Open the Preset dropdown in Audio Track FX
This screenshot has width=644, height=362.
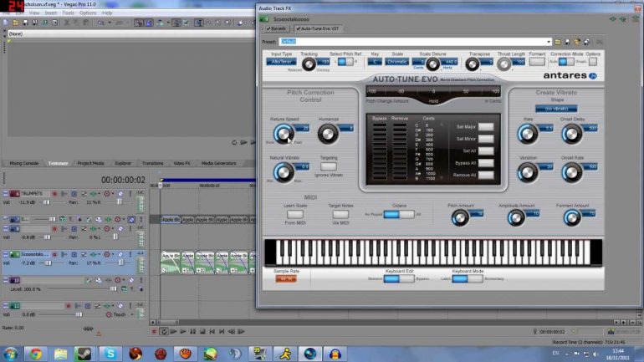tap(549, 42)
